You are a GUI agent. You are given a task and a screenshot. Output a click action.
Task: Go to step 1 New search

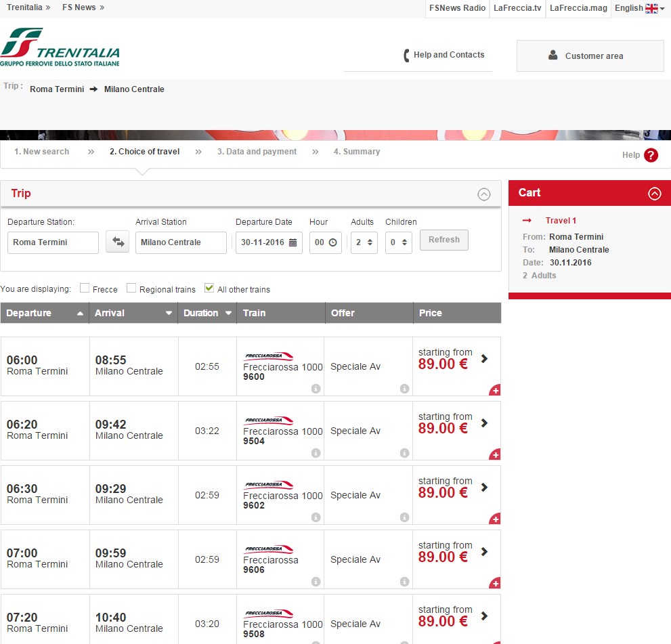click(x=41, y=152)
